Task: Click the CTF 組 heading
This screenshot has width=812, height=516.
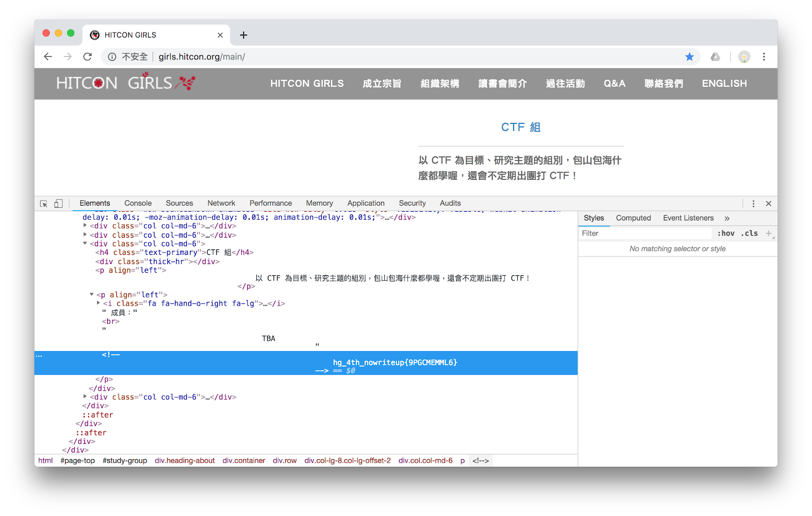Action: (x=521, y=127)
